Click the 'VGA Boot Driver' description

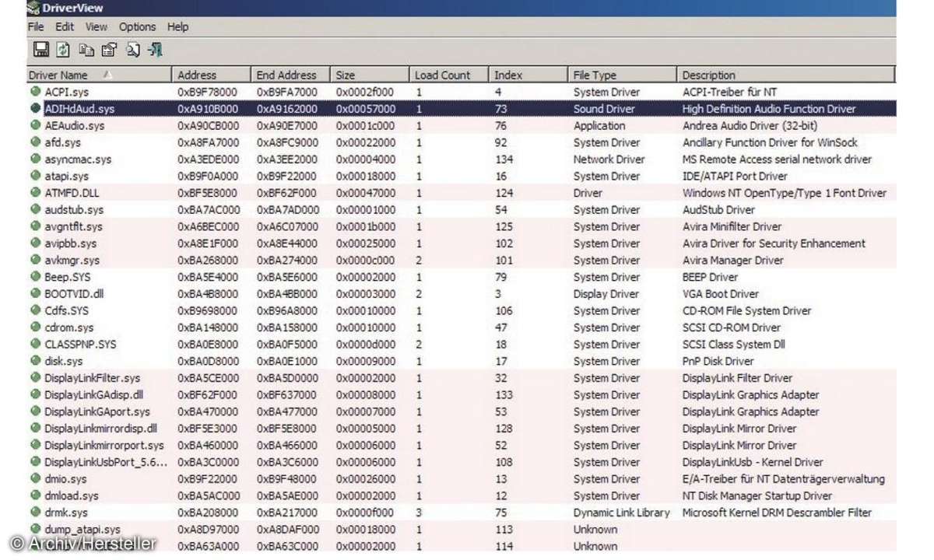[720, 294]
